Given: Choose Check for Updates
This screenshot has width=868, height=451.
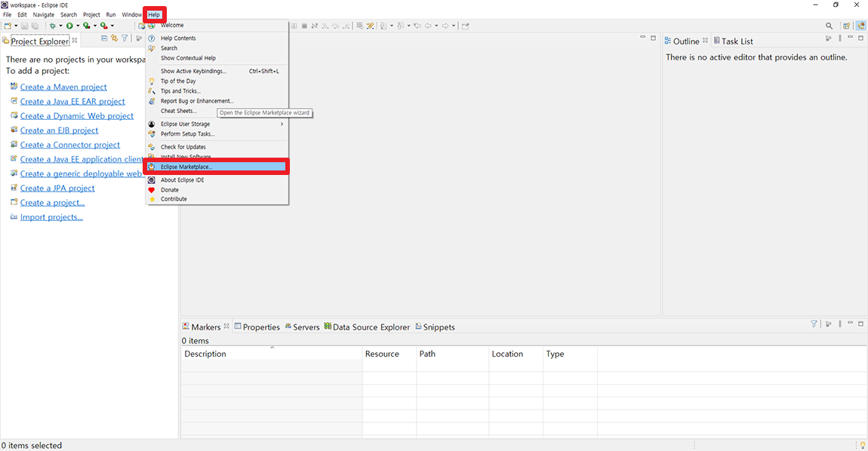Looking at the screenshot, I should coord(217,147).
